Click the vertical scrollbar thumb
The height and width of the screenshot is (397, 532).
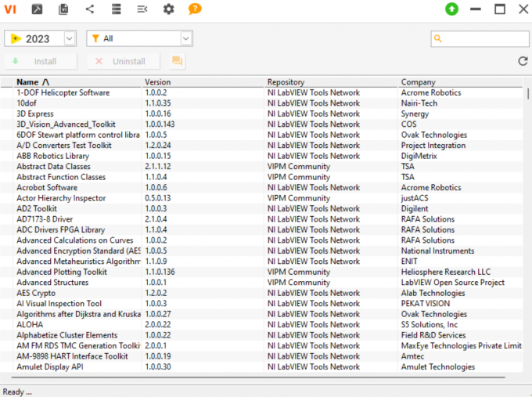(528, 94)
